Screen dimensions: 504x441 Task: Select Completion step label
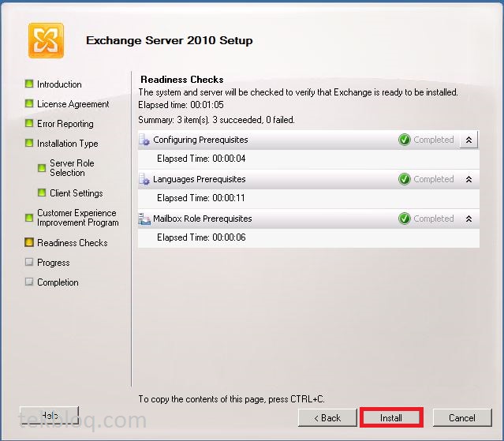click(58, 282)
